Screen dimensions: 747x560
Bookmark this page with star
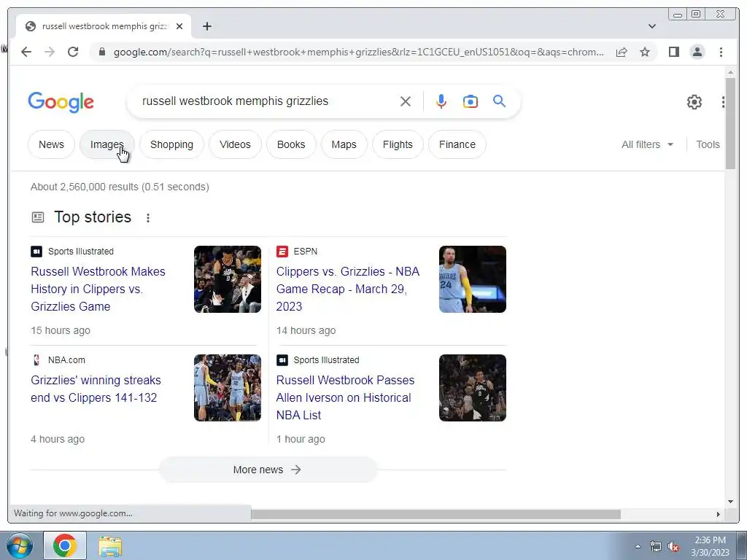[645, 52]
